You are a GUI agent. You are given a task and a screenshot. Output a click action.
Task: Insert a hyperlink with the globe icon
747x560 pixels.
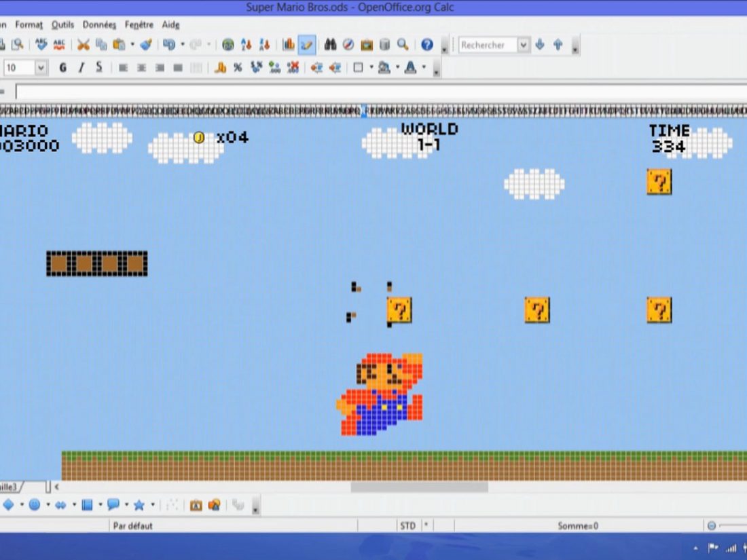[228, 45]
